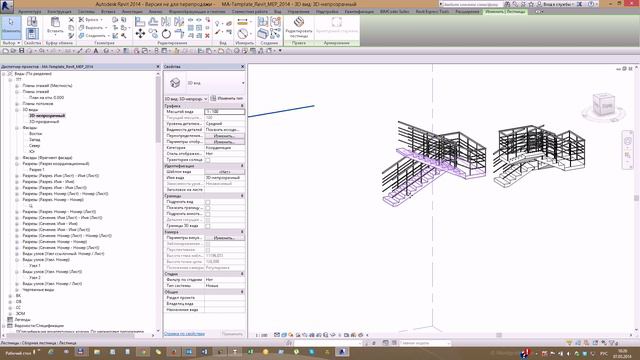Open the Вставка ribbon tab
This screenshot has width=640, height=360.
coord(109,12)
